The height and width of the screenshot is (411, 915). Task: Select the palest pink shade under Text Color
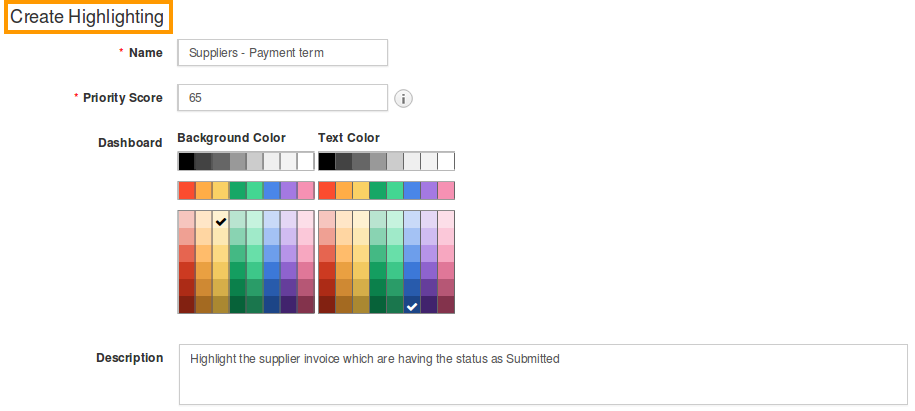click(446, 220)
